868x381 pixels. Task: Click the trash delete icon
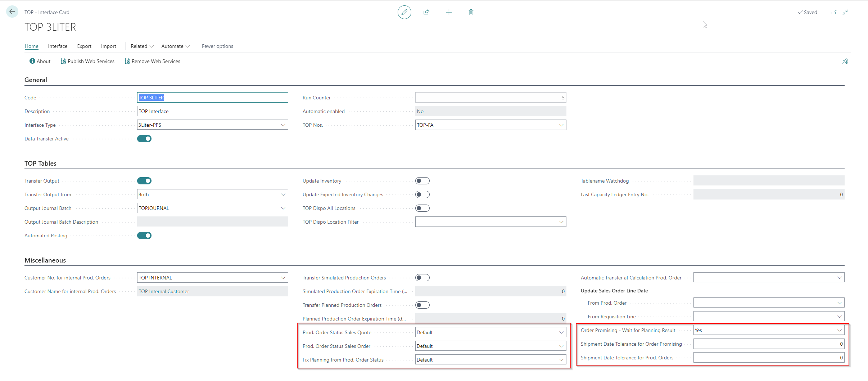click(x=471, y=12)
